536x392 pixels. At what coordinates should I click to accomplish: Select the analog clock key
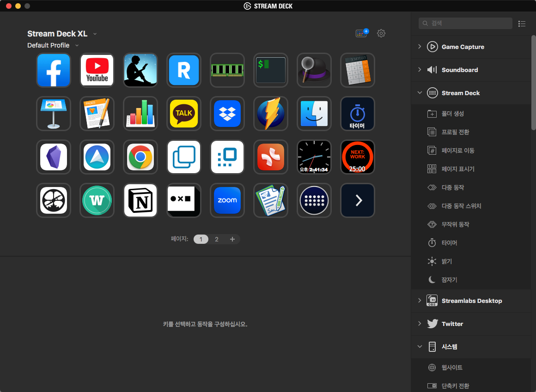(314, 157)
